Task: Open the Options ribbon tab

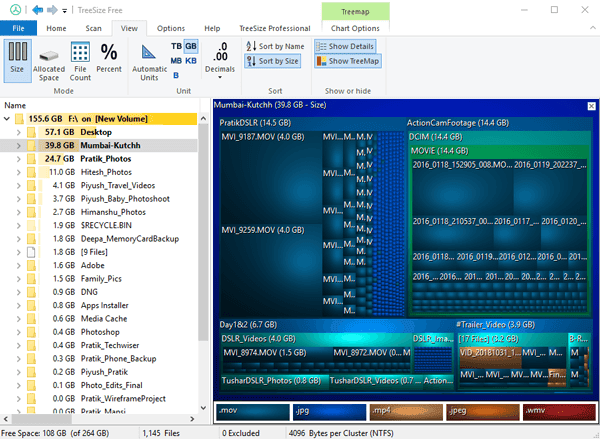Action: tap(171, 28)
